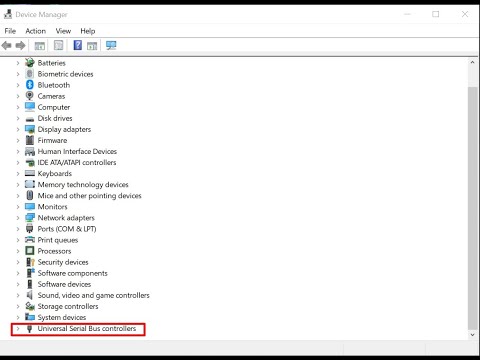Select the Storage controllers row text
Viewport: 480px width, 360px height.
(x=68, y=306)
